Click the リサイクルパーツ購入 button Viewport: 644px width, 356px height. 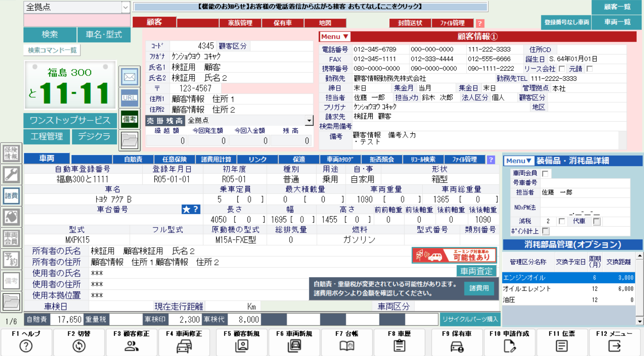pos(470,319)
